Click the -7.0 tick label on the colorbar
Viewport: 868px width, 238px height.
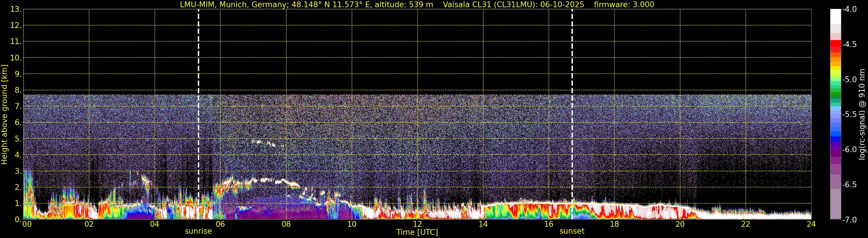[849, 220]
